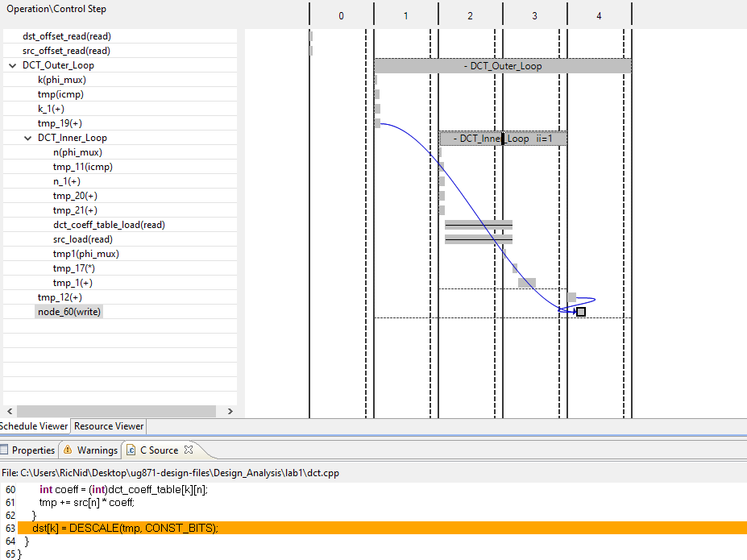747x560 pixels.
Task: Select k(phi_mux) operation
Action: tap(62, 80)
